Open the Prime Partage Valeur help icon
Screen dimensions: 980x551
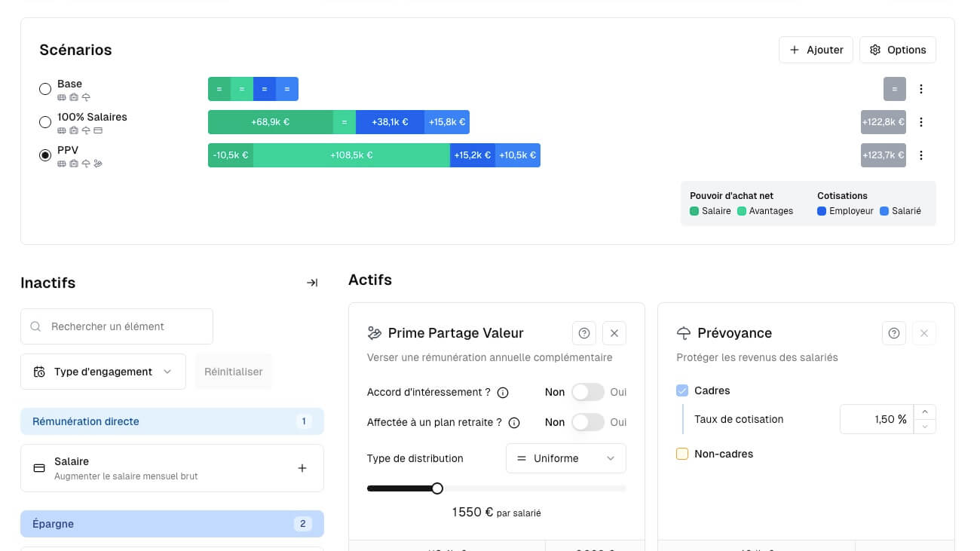[x=583, y=332]
